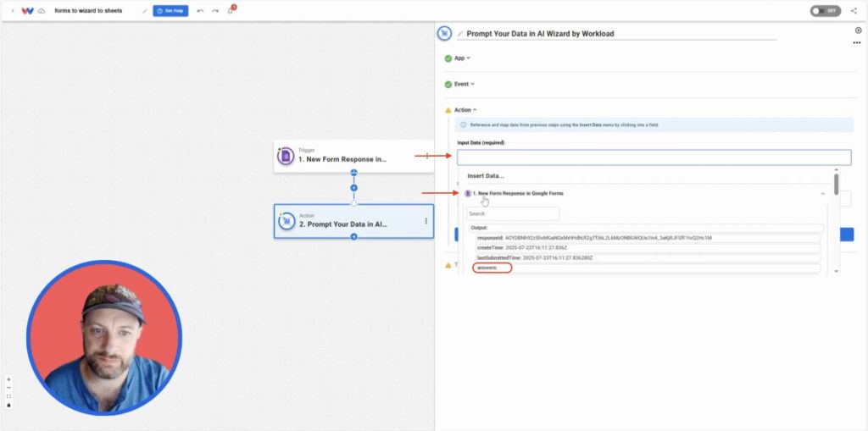Toggle the canvas lock

(8, 406)
